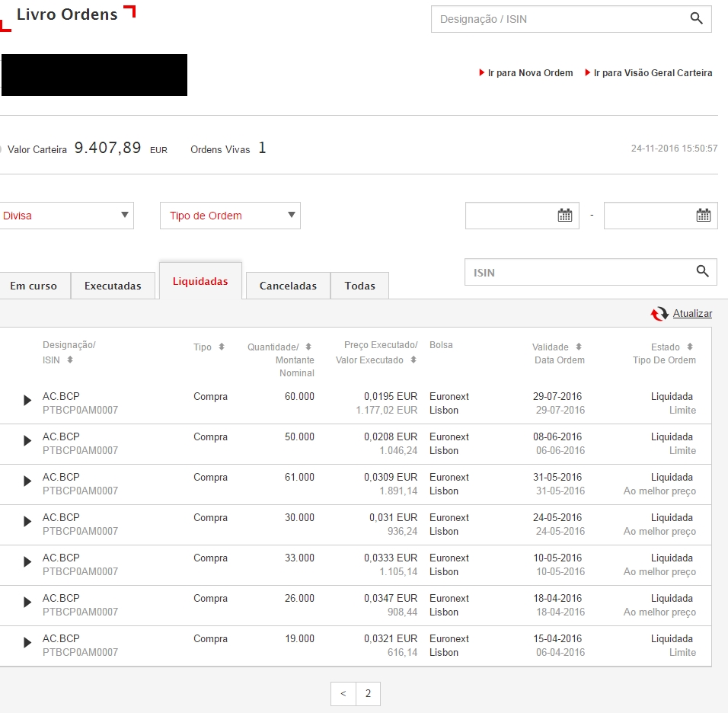Sort by Estado column arrows
Viewport: 728px width, 713px height.
tap(690, 347)
